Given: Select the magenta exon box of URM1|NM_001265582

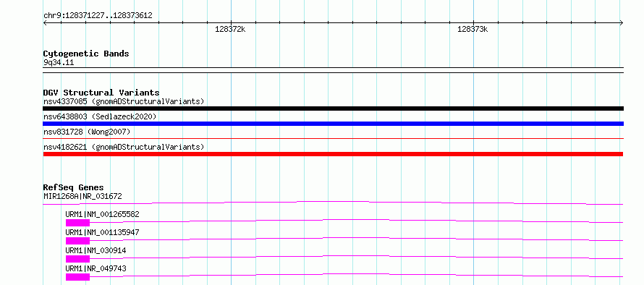Looking at the screenshot, I should click(77, 223).
